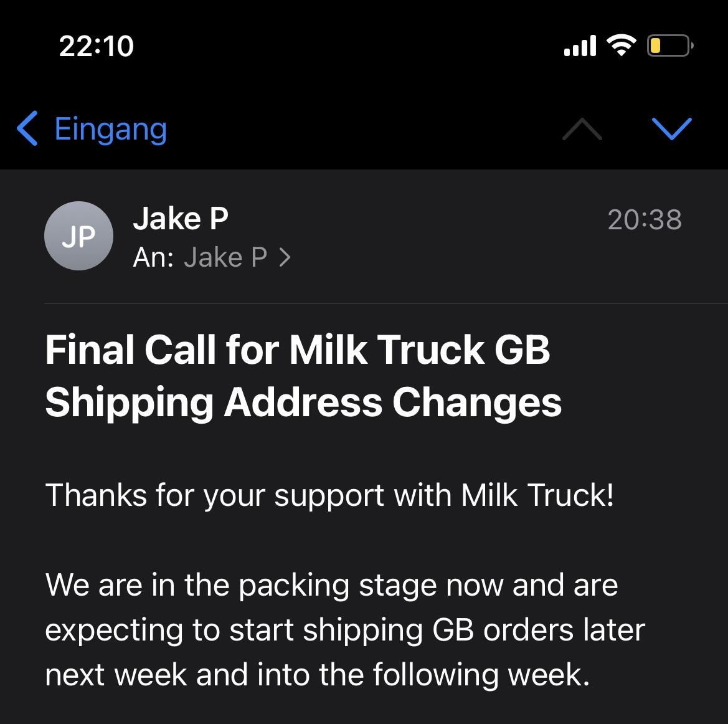Tap the text next week and into the following week
The width and height of the screenshot is (728, 724).
[x=318, y=674]
